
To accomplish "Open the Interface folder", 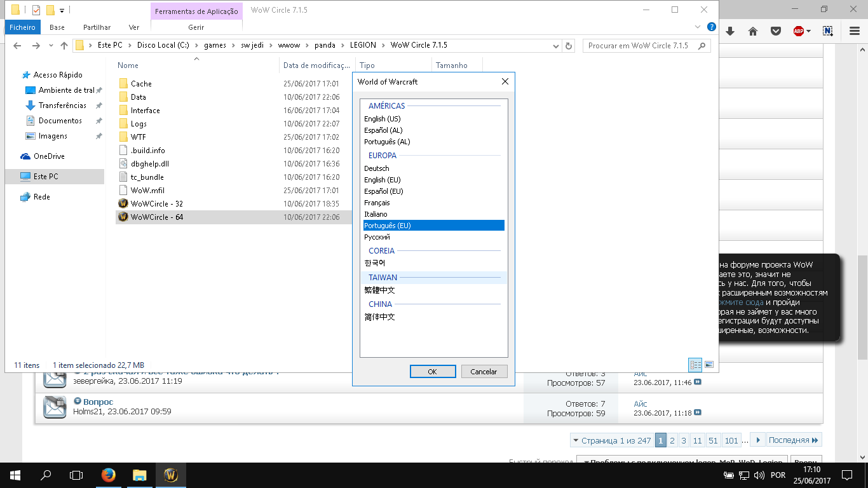I will tap(145, 111).
